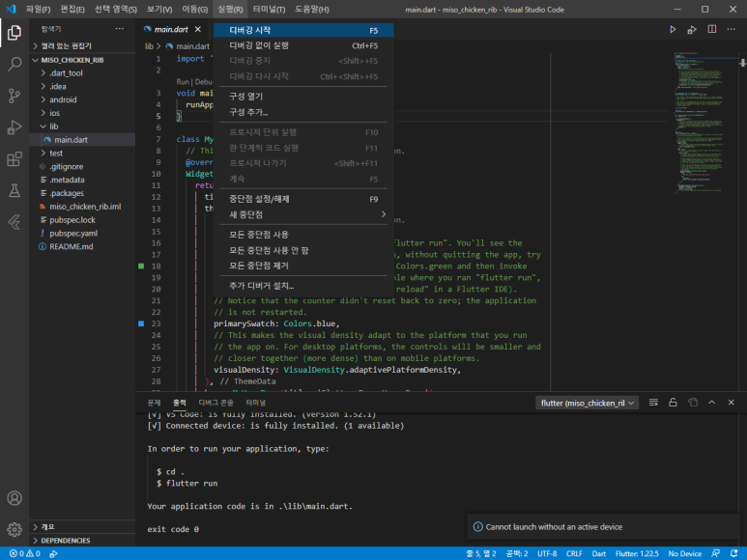Click the VS Code logo icon
This screenshot has height=560, width=747.
coord(11,9)
